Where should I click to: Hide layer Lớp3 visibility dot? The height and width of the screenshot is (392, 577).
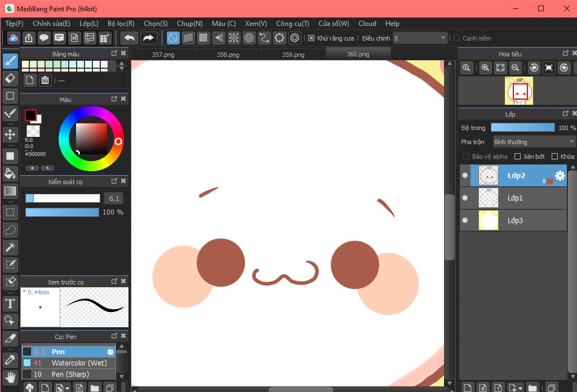coord(465,220)
